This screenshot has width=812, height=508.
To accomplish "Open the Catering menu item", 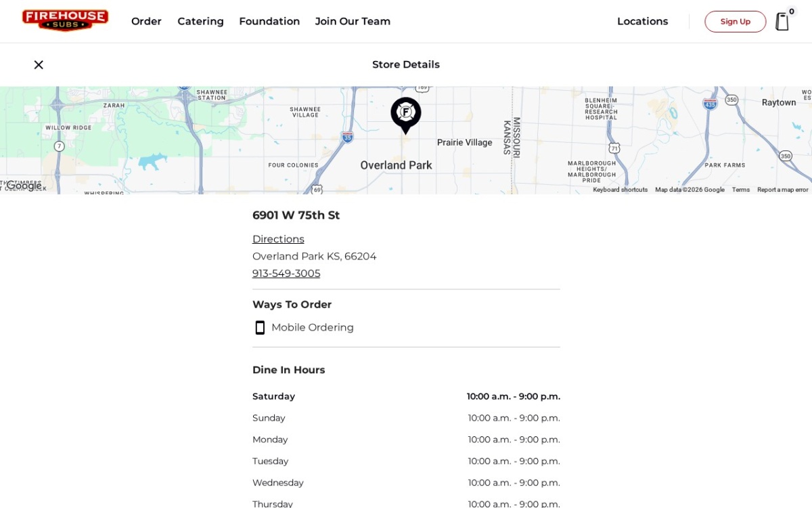I will (x=200, y=22).
